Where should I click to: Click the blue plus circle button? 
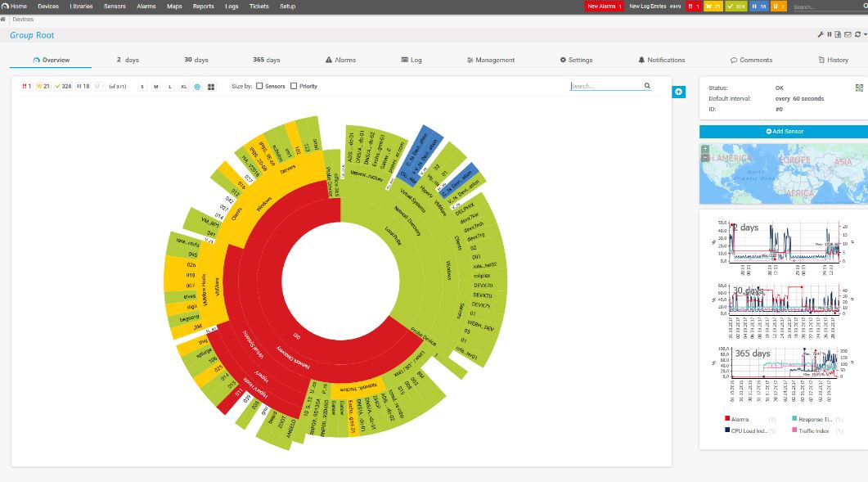(678, 92)
